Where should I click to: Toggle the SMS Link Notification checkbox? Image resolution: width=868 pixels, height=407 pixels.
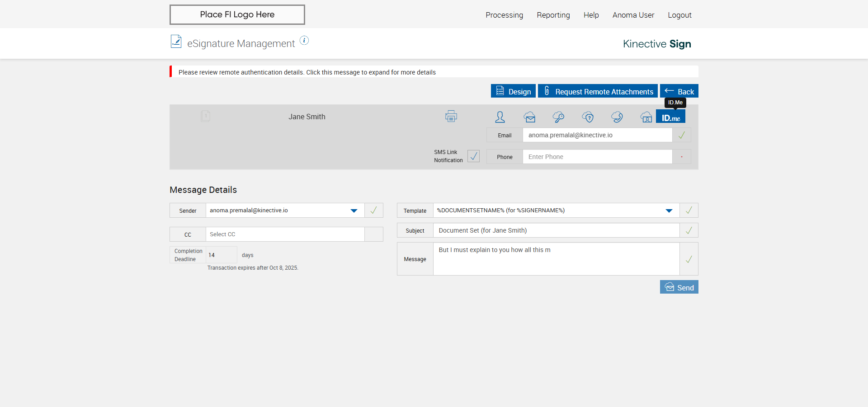coord(473,156)
